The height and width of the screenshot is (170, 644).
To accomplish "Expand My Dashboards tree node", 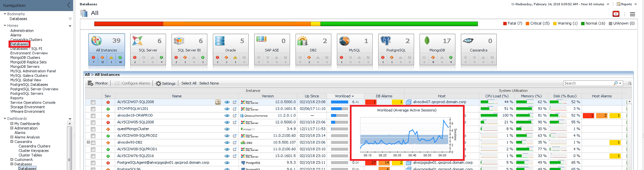I will point(12,124).
